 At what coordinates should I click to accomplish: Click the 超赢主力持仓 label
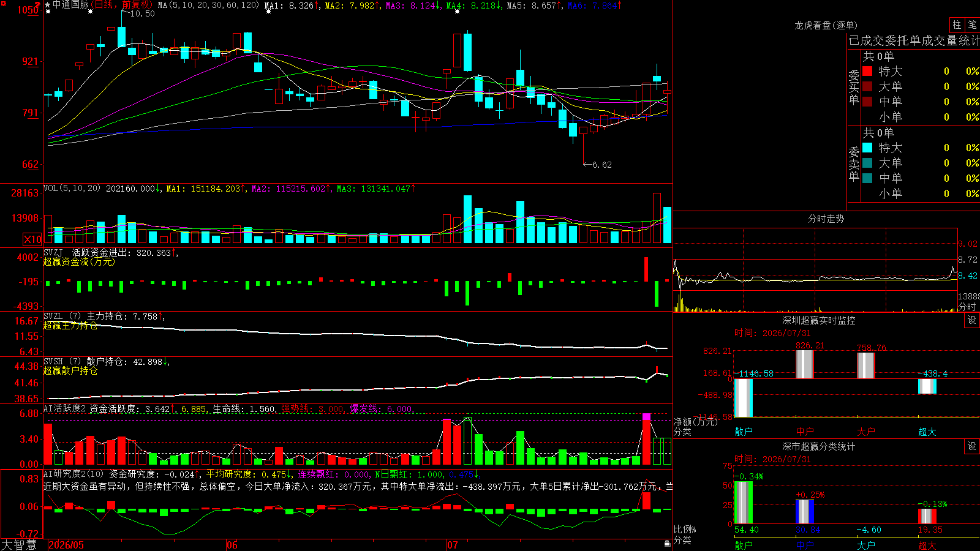(x=70, y=325)
